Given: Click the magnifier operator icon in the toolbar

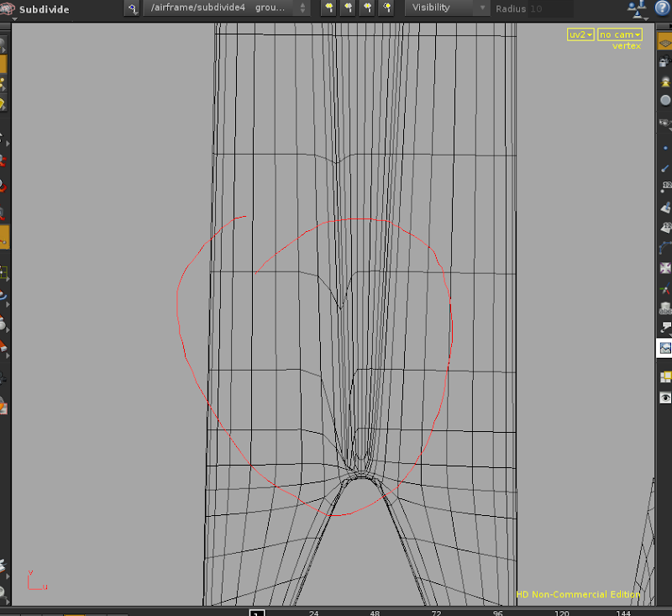Looking at the screenshot, I should [132, 9].
